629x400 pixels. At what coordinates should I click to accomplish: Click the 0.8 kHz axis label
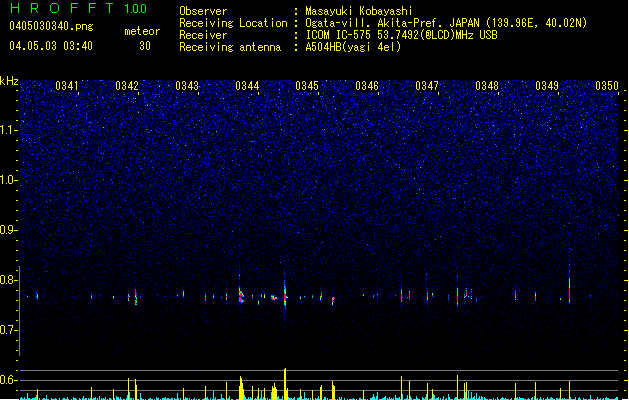(x=9, y=280)
